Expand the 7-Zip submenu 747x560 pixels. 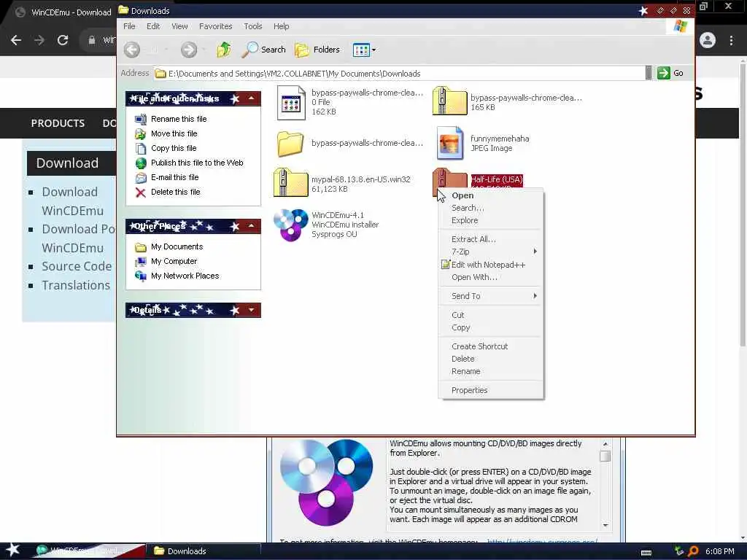point(491,252)
